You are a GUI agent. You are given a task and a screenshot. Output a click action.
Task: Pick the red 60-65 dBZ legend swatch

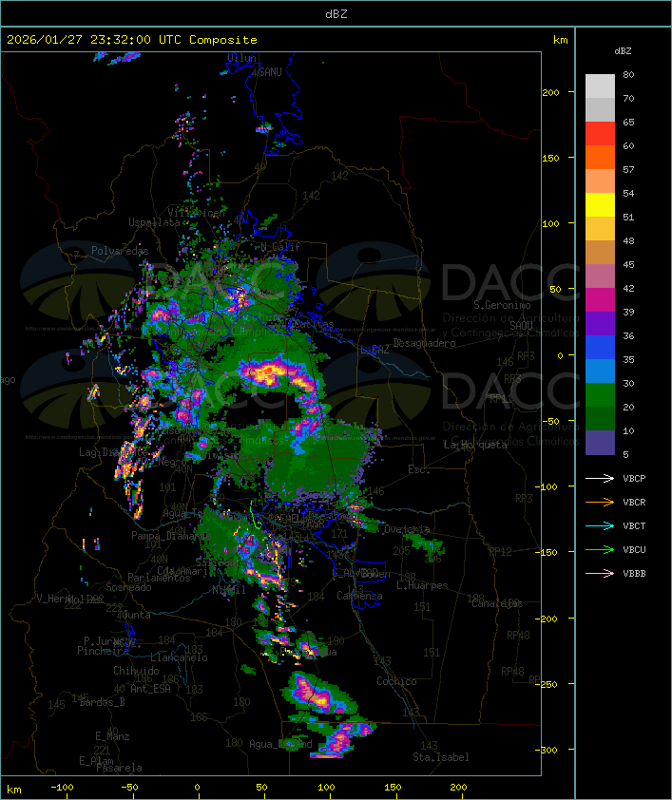pos(600,134)
